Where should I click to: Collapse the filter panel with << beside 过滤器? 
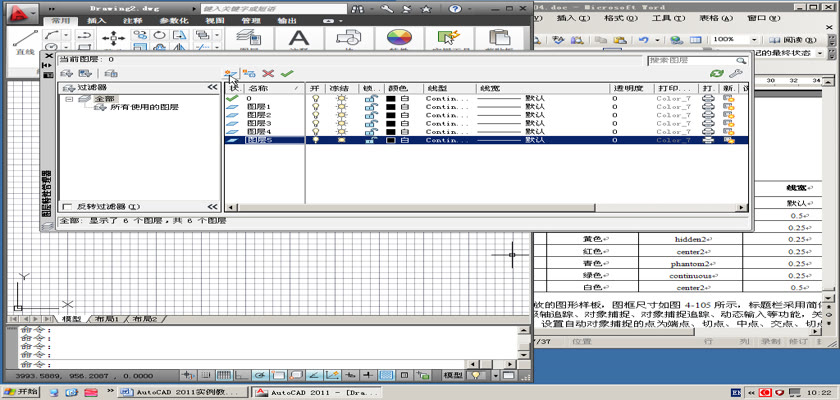click(x=213, y=87)
